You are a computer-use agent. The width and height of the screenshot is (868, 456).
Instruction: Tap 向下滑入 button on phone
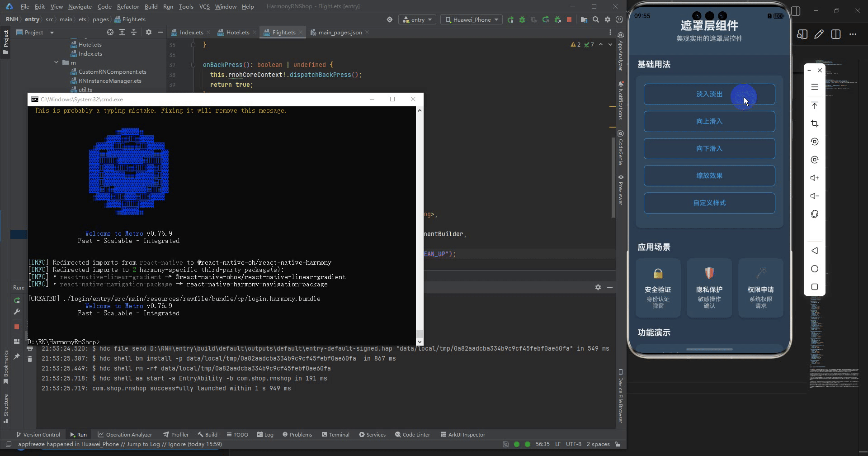709,148
